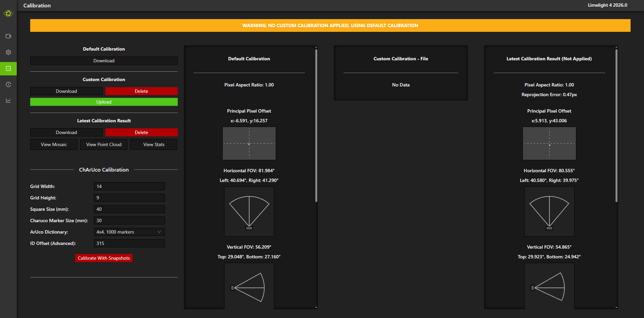
Task: Open the camera feed view from sidebar
Action: click(8, 36)
